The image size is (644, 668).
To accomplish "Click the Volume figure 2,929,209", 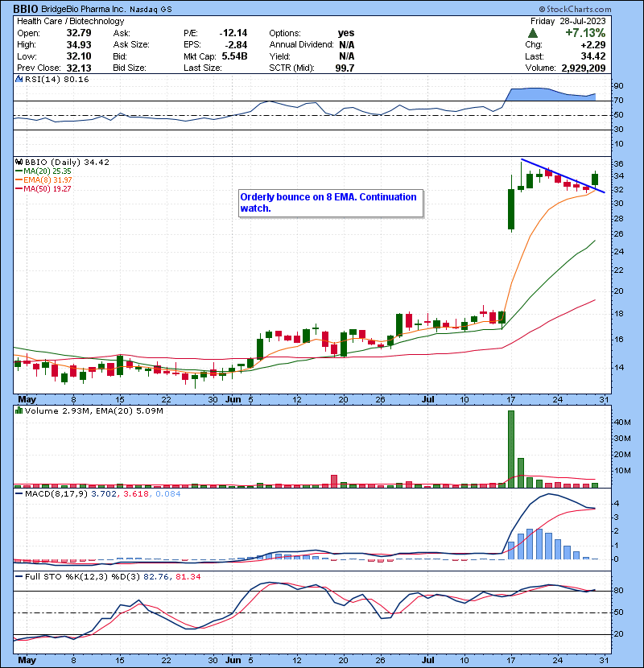I will point(584,68).
